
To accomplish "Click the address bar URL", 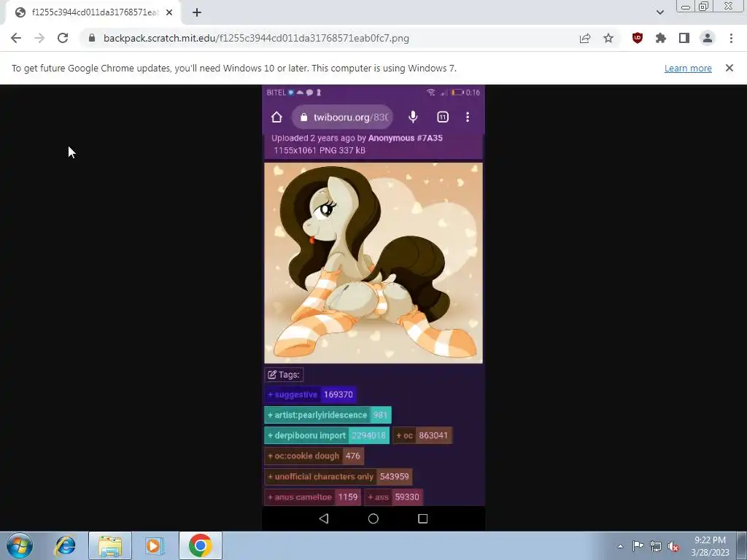I will click(x=256, y=38).
